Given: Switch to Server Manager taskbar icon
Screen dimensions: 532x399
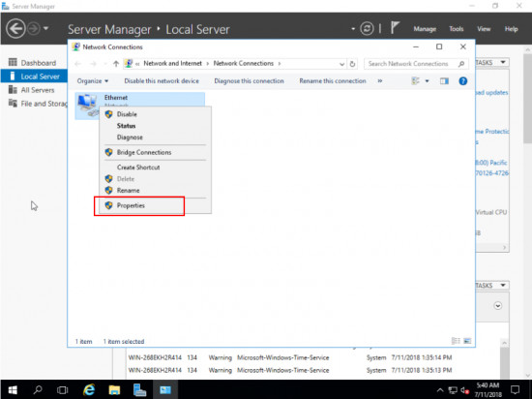Looking at the screenshot, I should [x=139, y=389].
